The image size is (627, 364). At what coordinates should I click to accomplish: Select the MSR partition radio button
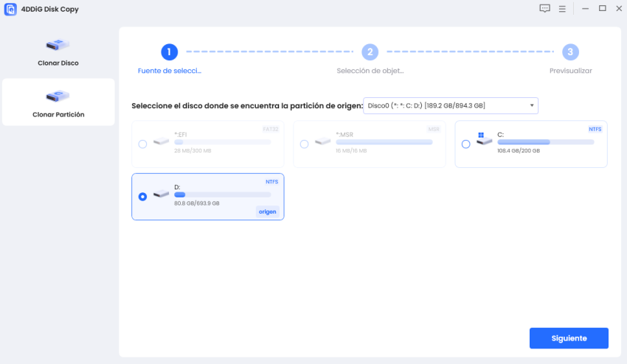[x=304, y=144]
